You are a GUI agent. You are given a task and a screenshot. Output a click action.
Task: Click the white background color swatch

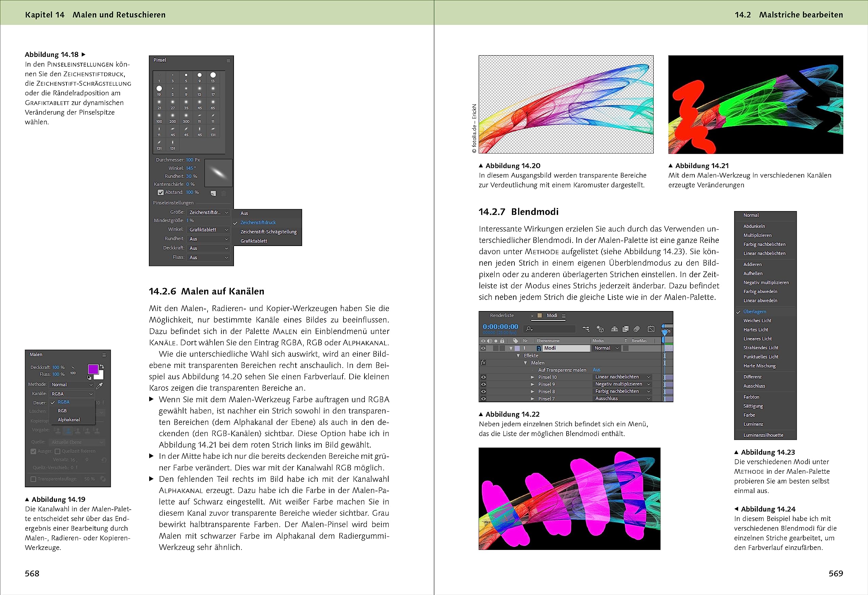[x=100, y=375]
